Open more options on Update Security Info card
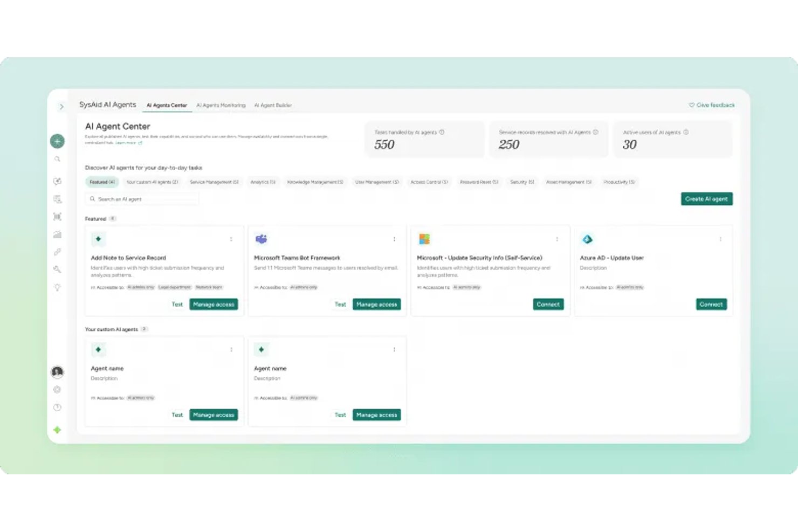Viewport: 798px width, 532px height. point(557,239)
